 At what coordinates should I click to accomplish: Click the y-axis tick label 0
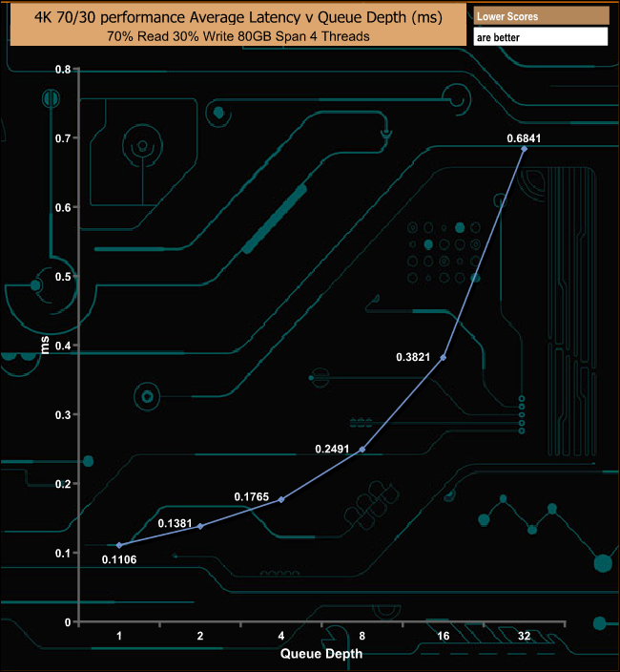68,622
